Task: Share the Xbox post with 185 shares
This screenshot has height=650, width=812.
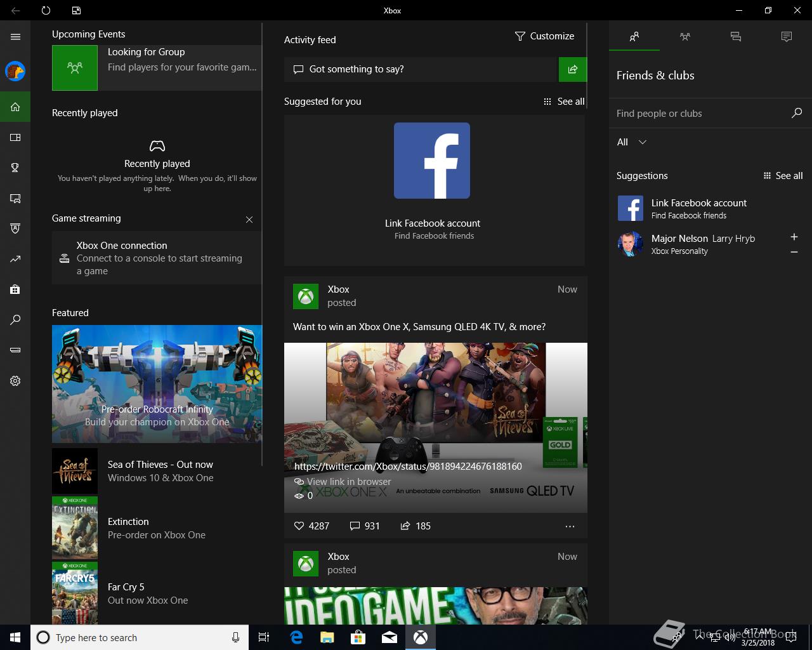Action: [416, 526]
